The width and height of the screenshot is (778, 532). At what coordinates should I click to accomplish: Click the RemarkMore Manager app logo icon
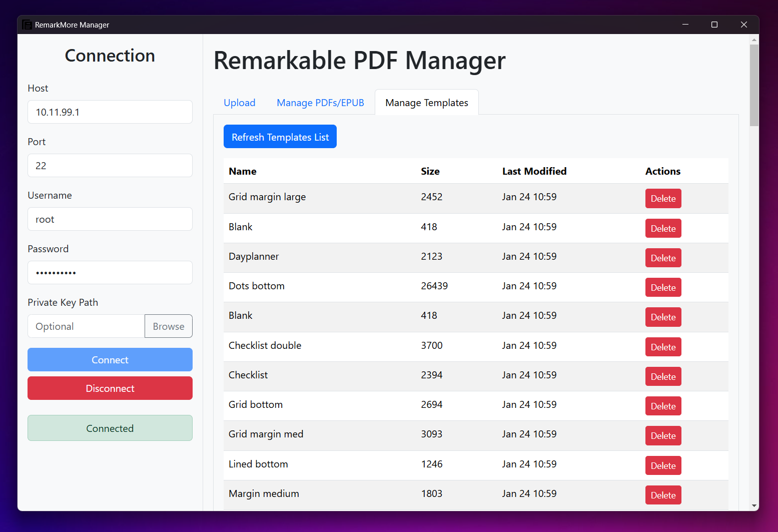click(x=27, y=25)
